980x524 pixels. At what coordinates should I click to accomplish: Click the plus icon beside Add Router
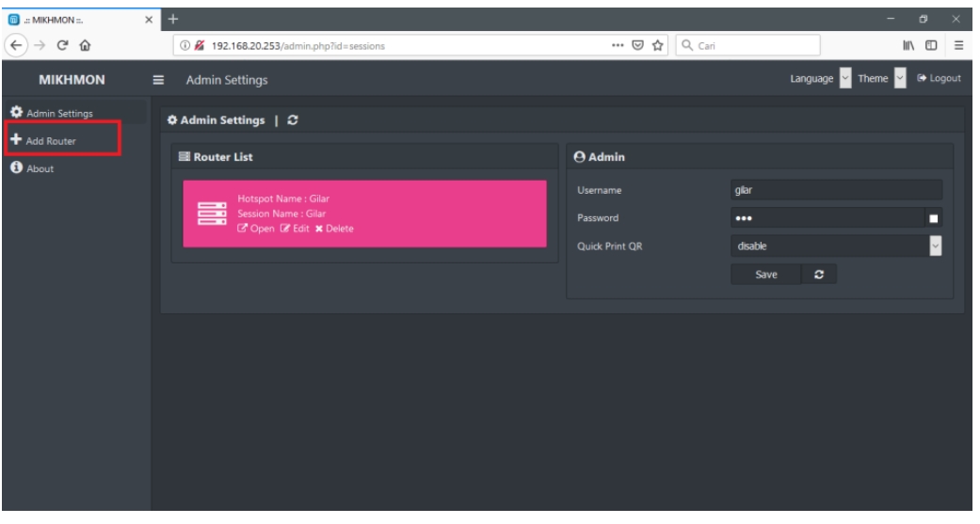click(16, 139)
